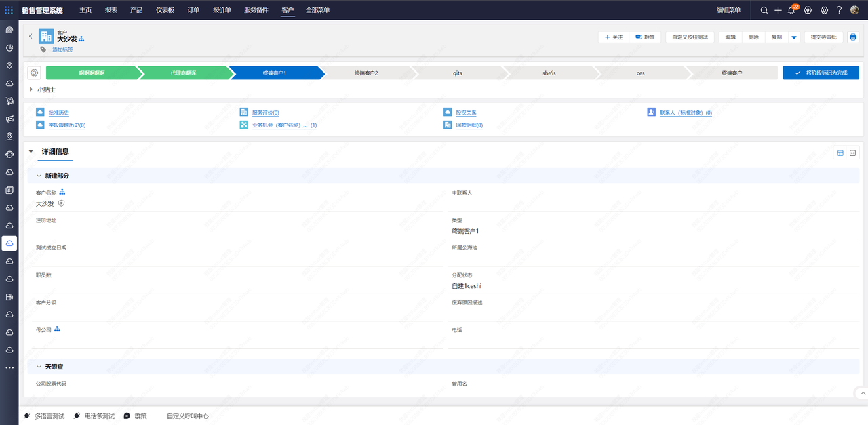Expand the 小贴士 section
This screenshot has height=425, width=868.
(31, 89)
